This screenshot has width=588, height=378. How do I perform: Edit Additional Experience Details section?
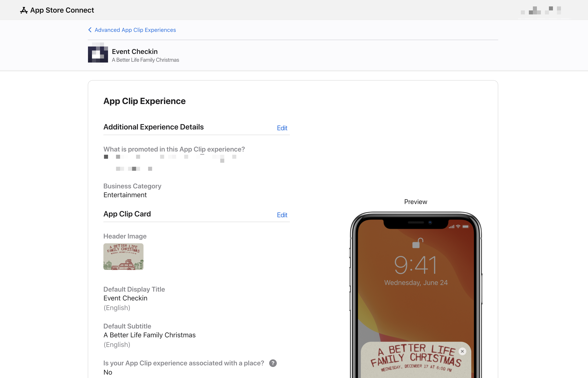(282, 128)
